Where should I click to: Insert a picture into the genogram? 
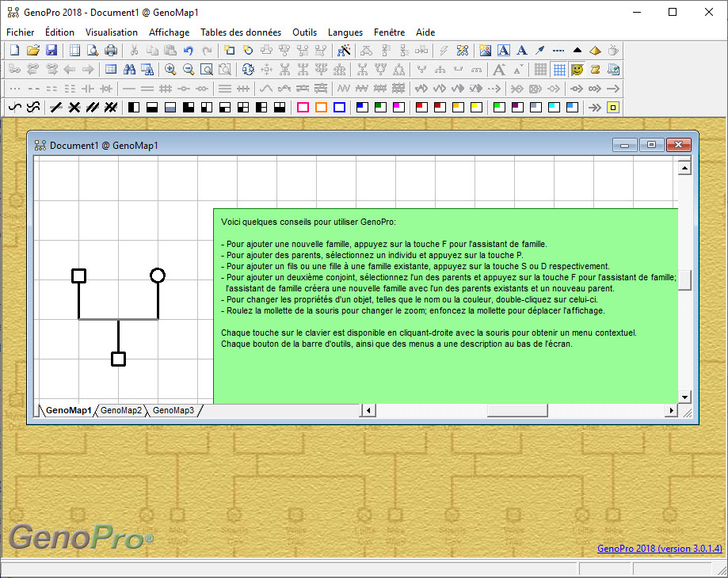(484, 49)
